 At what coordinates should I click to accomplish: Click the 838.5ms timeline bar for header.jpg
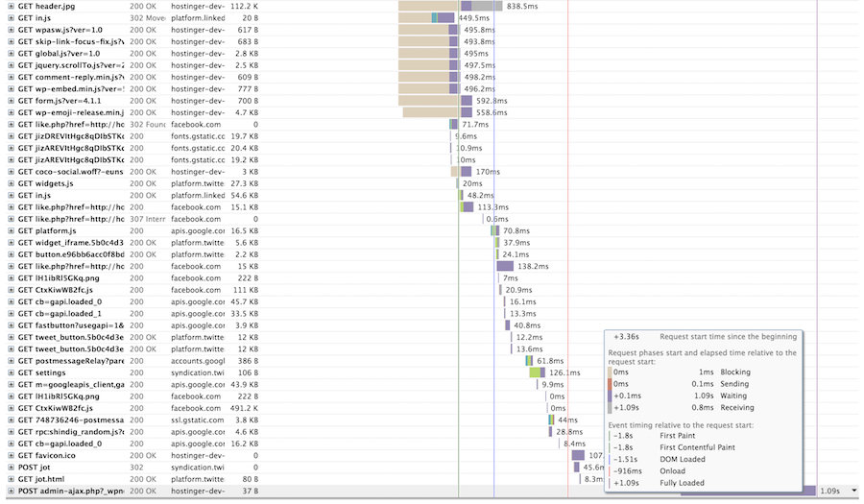[480, 6]
